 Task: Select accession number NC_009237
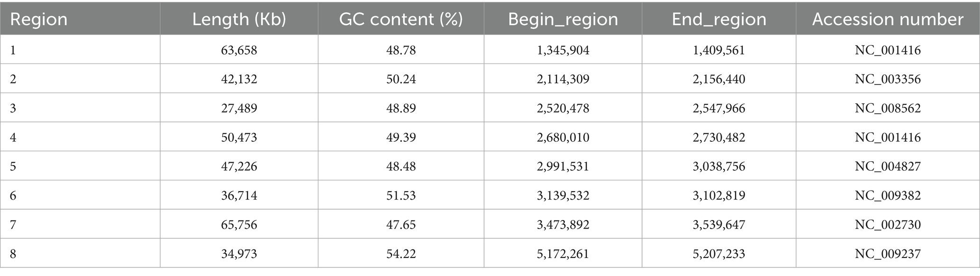click(x=888, y=254)
